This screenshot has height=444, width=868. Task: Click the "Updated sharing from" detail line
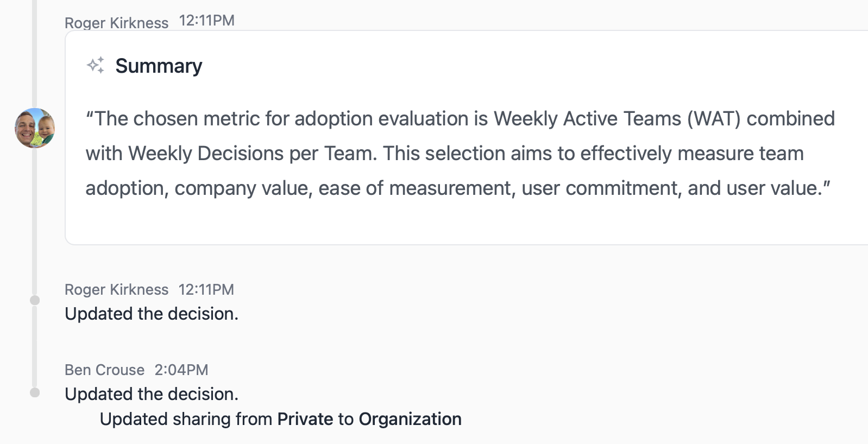(x=281, y=419)
